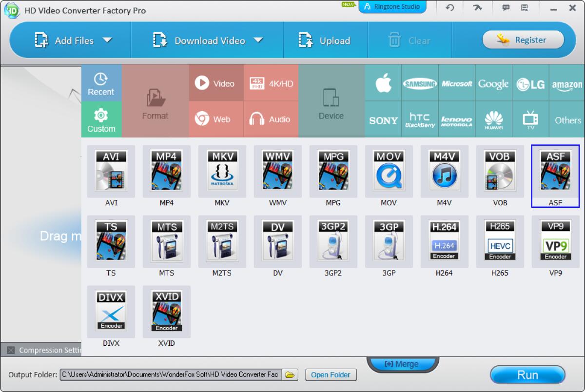Viewport: 585px width, 392px height.
Task: Switch to the Recent tab
Action: point(101,83)
